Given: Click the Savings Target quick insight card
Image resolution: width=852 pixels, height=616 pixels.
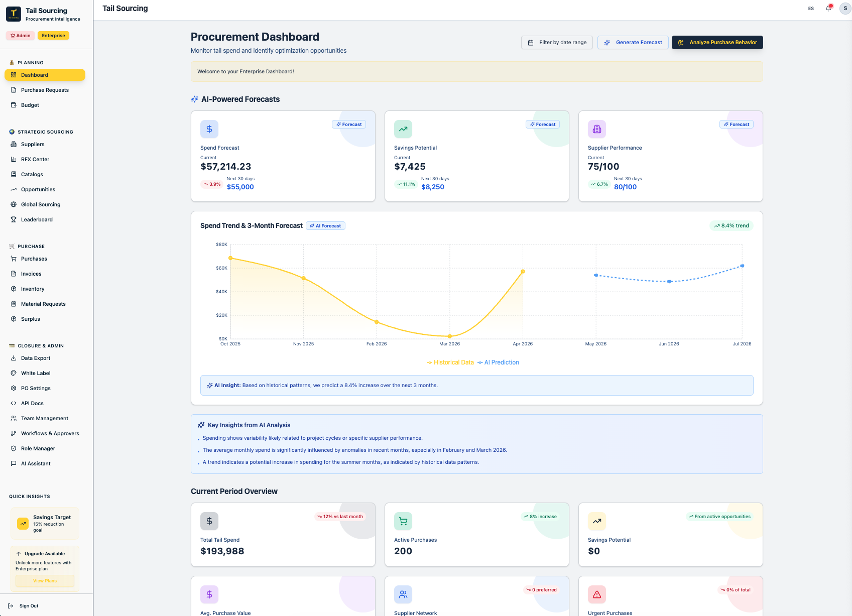Looking at the screenshot, I should [45, 524].
